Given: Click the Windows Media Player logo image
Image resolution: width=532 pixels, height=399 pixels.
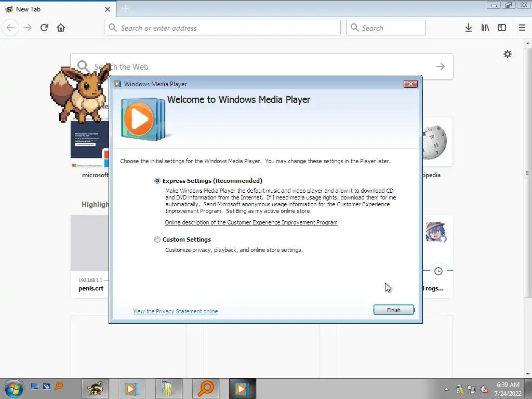Looking at the screenshot, I should [x=143, y=119].
